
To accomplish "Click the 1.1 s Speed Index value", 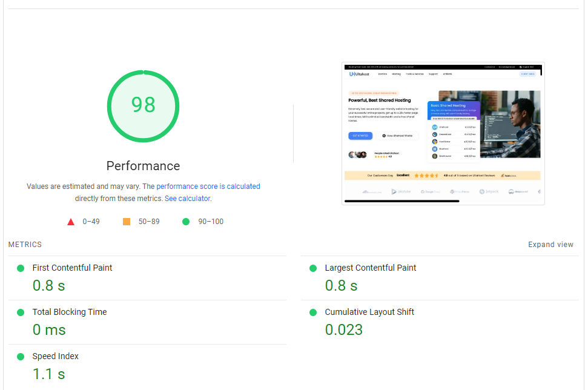I will click(x=49, y=374).
